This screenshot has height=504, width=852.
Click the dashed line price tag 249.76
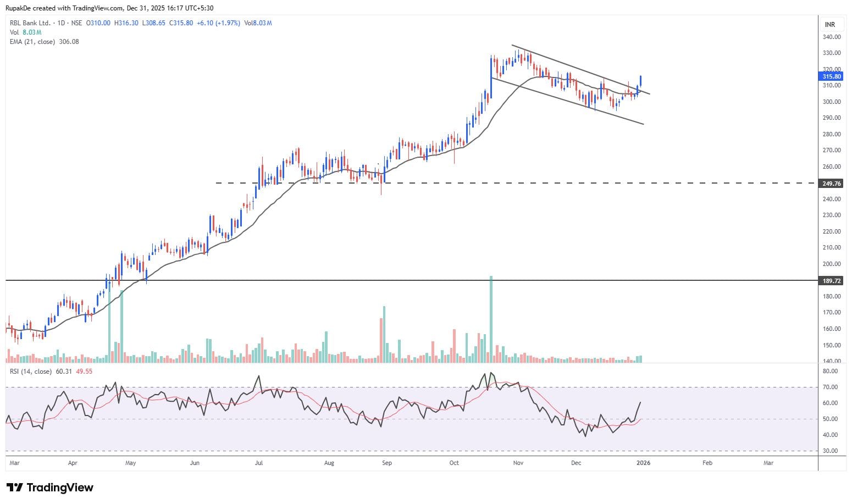(x=832, y=184)
